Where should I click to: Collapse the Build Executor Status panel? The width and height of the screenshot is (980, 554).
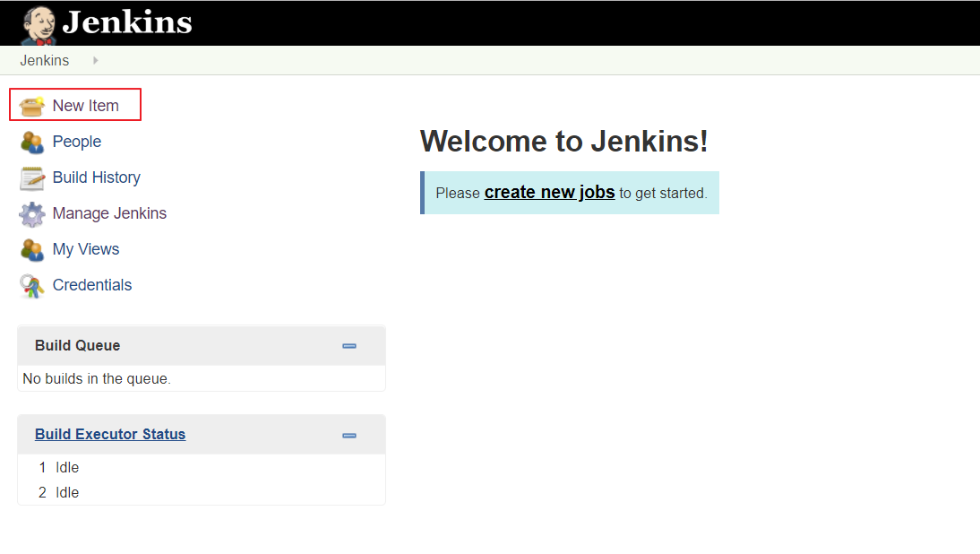tap(349, 435)
